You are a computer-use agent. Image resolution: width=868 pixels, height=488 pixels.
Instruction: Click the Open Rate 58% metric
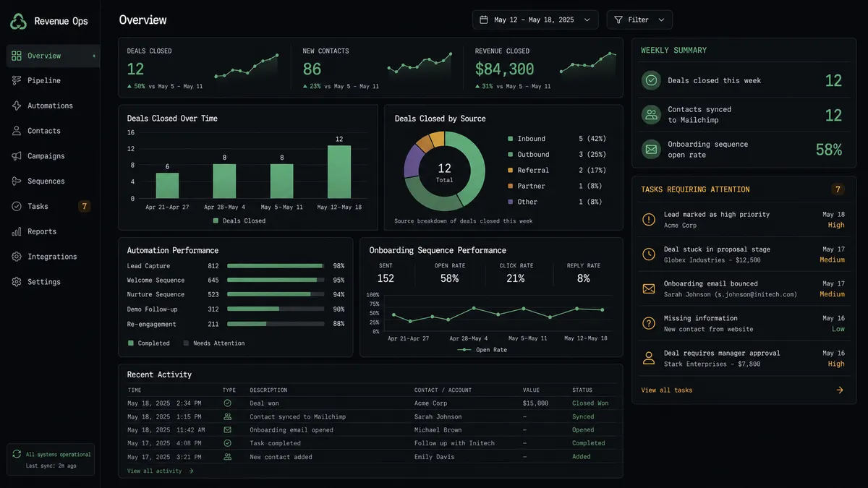click(450, 274)
